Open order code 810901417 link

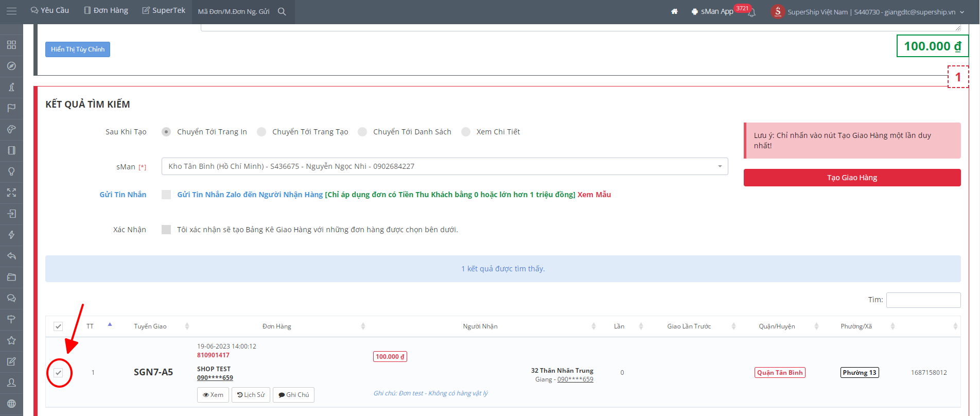[x=213, y=355]
